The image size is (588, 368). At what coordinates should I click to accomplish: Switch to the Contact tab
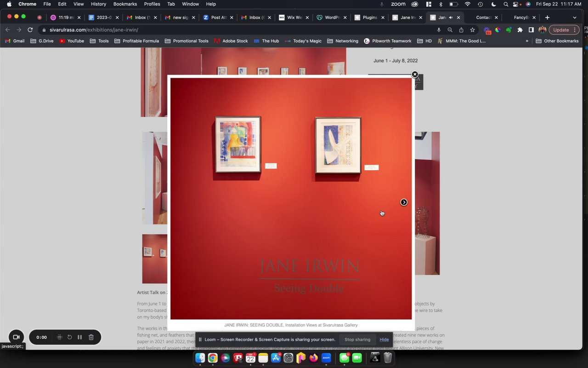pos(483,17)
